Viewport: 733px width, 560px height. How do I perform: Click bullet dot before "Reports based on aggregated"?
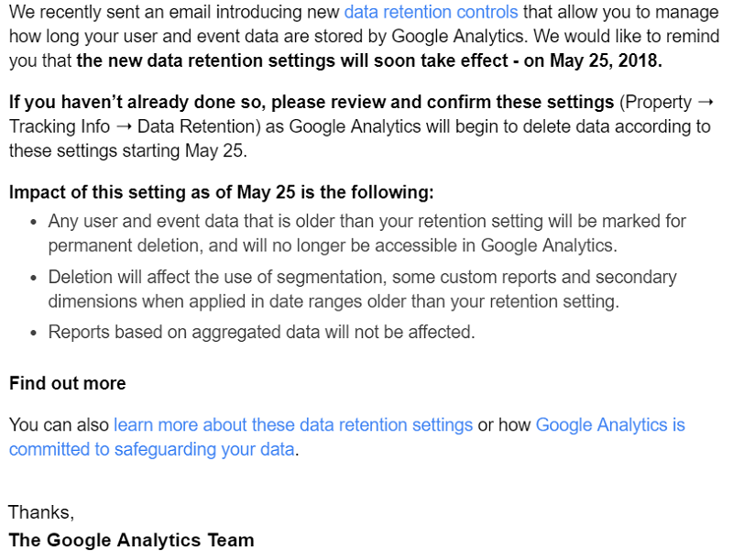pyautogui.click(x=33, y=334)
